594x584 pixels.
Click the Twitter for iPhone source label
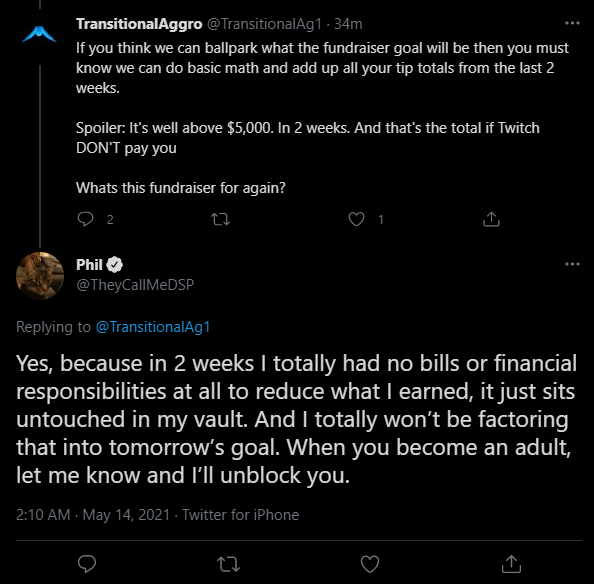240,515
